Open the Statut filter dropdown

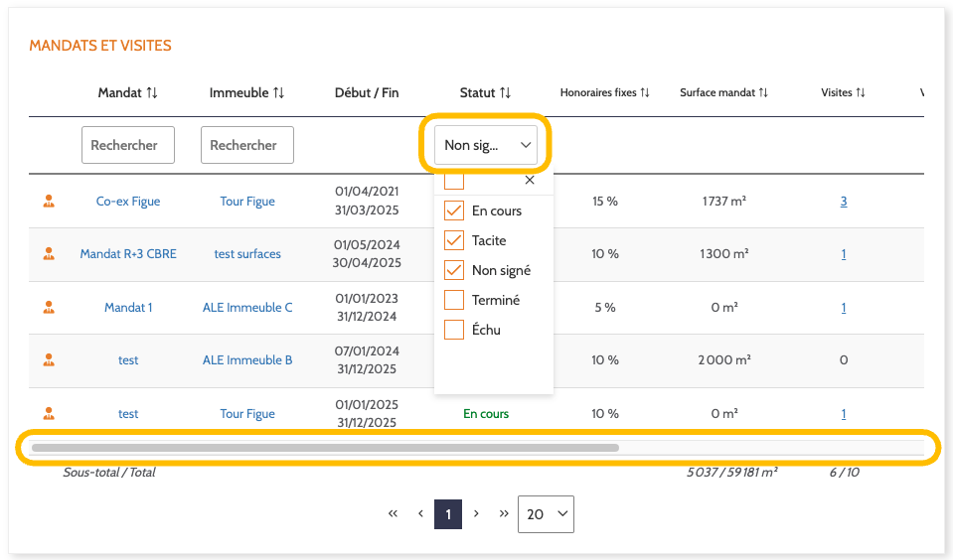click(486, 145)
